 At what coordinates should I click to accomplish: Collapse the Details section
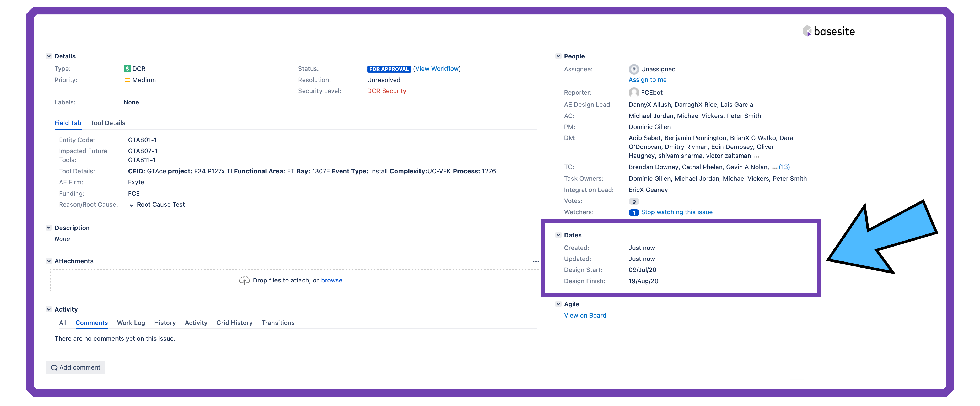(49, 56)
